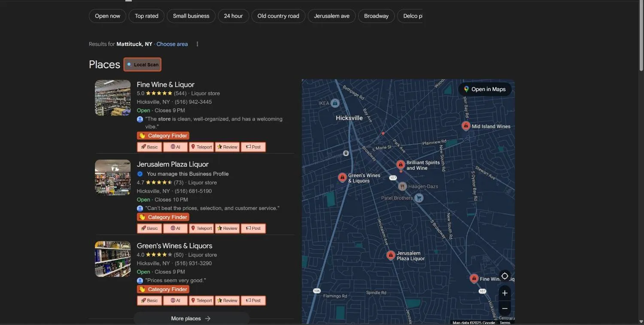Open Post tool for Green's Wines & Liquors
Screen dimensions: 644x325
pos(253,301)
